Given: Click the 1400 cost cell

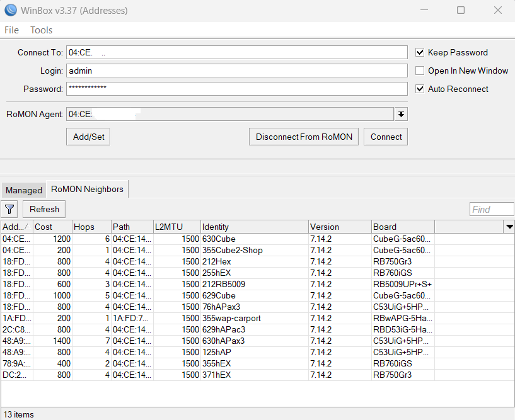Looking at the screenshot, I should (52, 341).
